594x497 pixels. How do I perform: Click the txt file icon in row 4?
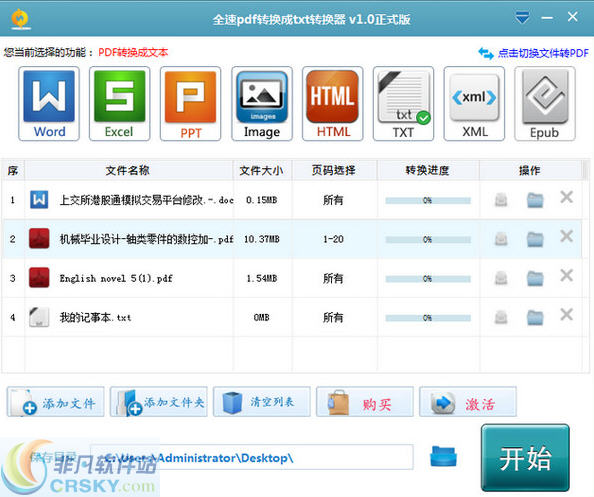coord(39,317)
